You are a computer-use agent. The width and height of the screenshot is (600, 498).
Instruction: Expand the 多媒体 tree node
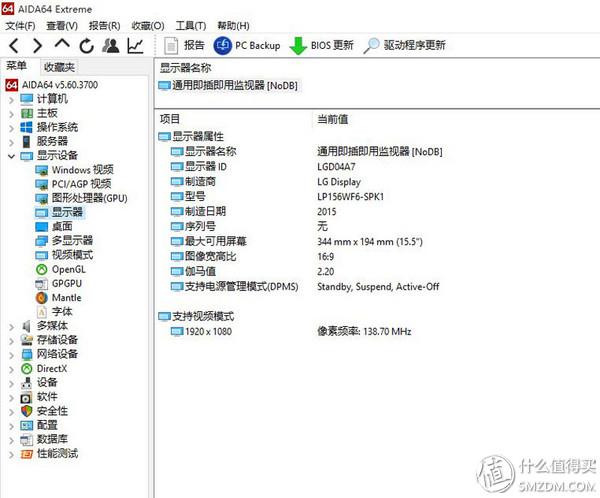[x=11, y=327]
